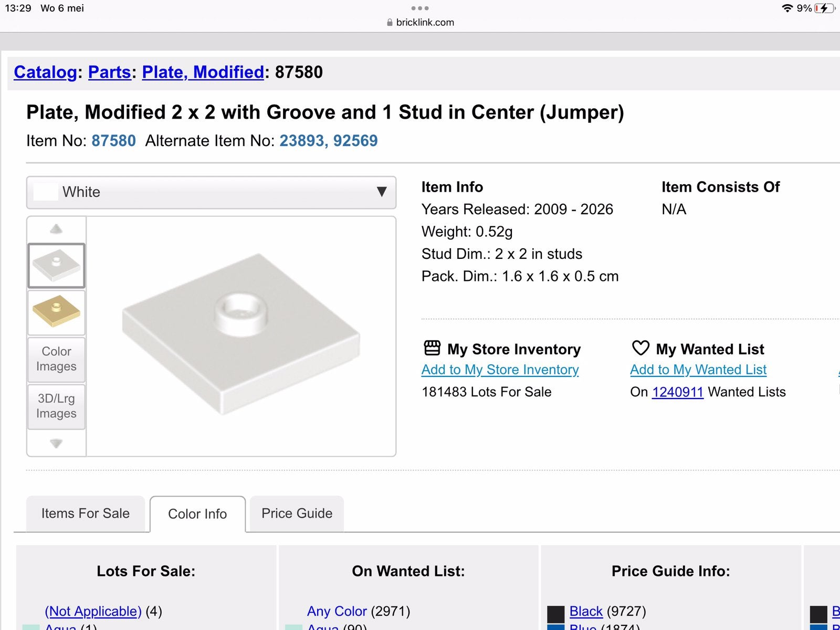Open (Not Applicable) lots for sale link
840x630 pixels.
[x=93, y=611]
